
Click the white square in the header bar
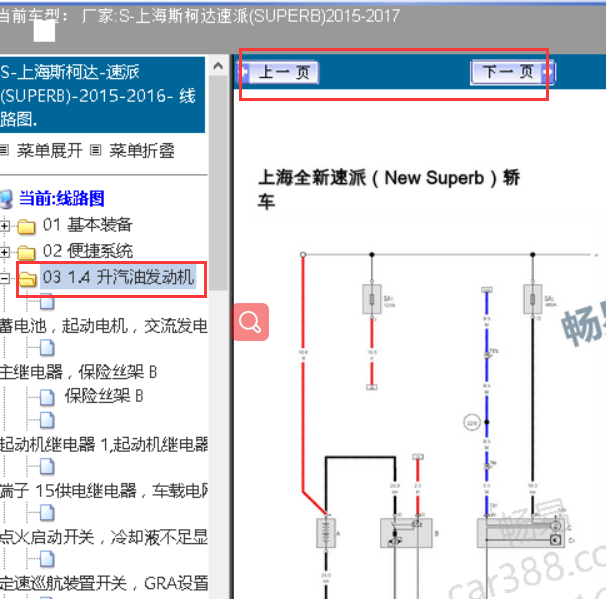click(44, 31)
